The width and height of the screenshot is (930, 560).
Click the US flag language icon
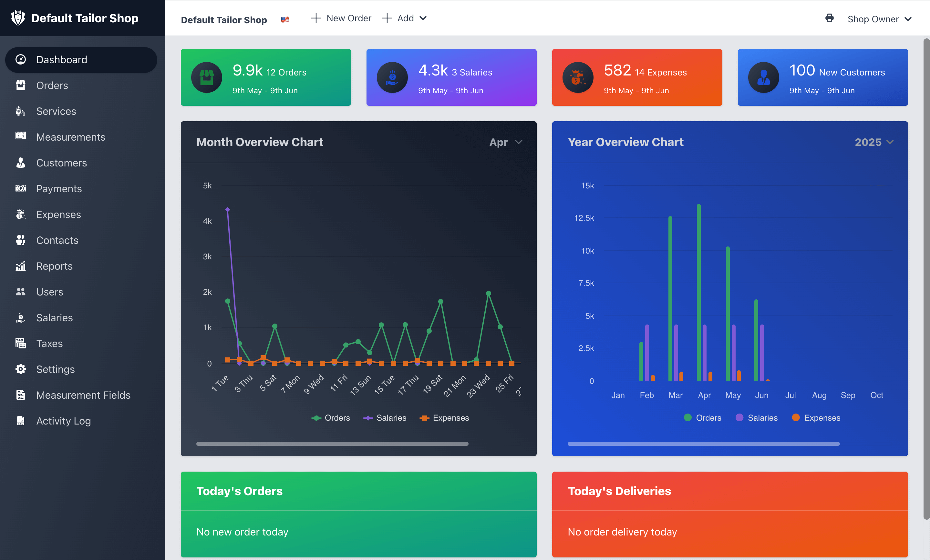pos(285,20)
